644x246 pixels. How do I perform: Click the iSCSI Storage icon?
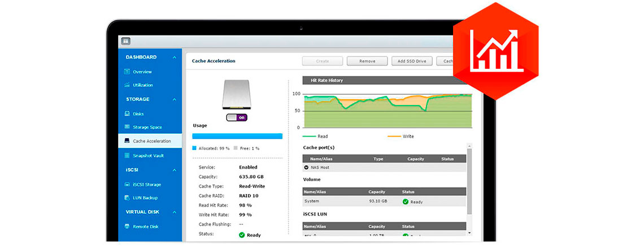click(127, 184)
